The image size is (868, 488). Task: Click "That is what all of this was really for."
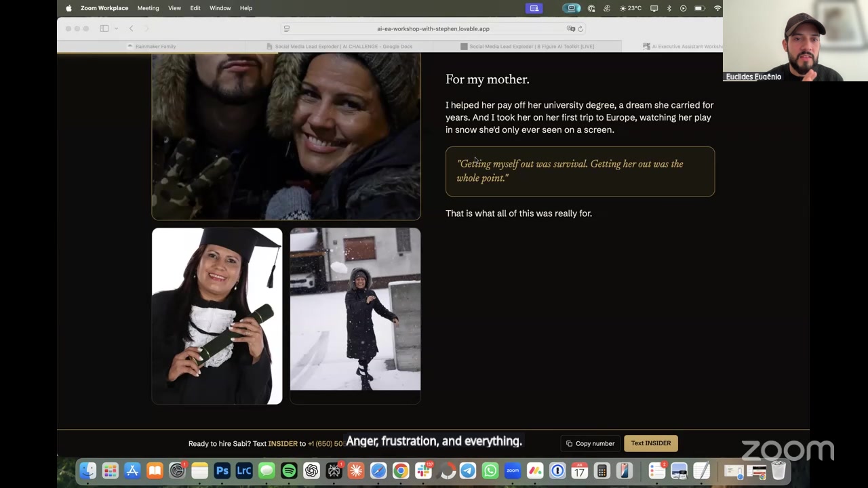[x=519, y=213]
